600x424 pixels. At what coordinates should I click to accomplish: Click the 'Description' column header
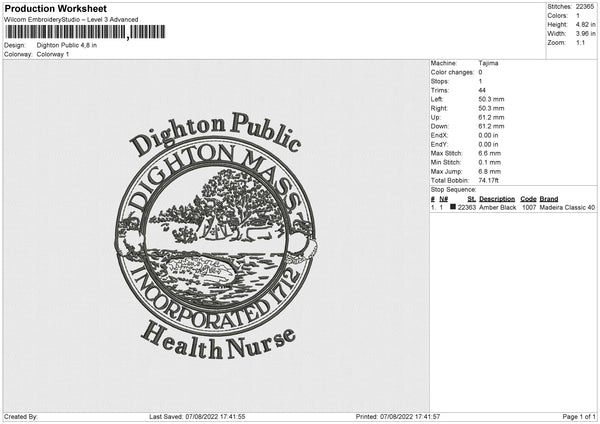497,199
